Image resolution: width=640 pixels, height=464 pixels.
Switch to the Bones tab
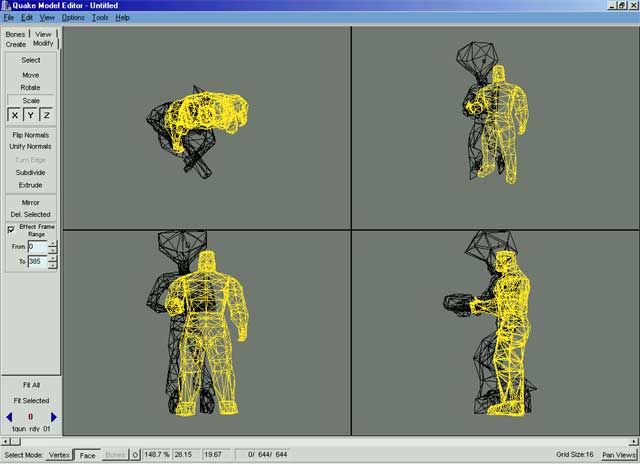point(16,34)
